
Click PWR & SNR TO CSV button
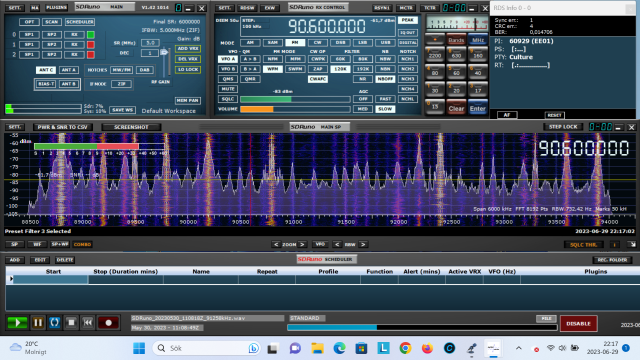[x=62, y=127]
